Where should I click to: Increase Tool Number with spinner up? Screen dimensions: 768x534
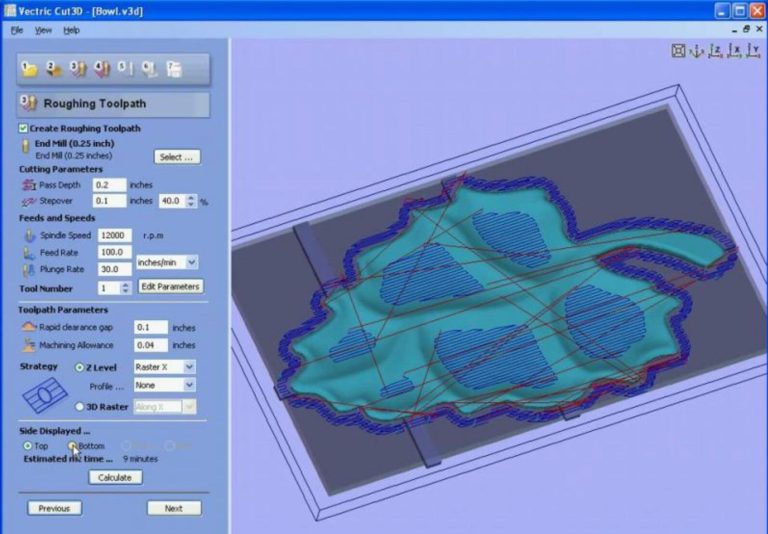pos(126,285)
